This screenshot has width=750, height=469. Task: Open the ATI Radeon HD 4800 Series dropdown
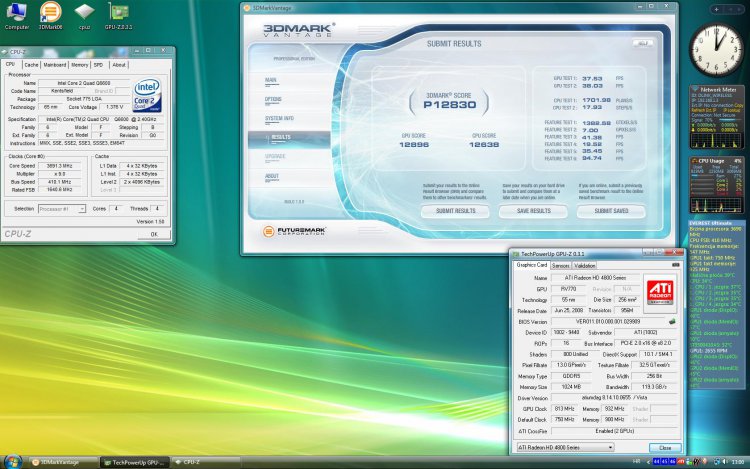click(x=565, y=447)
